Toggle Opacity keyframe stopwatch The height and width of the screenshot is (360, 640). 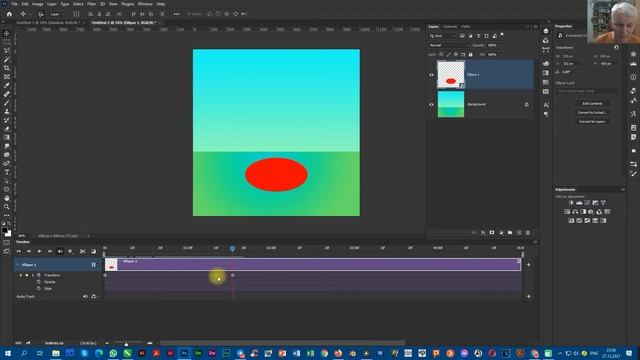pyautogui.click(x=39, y=282)
